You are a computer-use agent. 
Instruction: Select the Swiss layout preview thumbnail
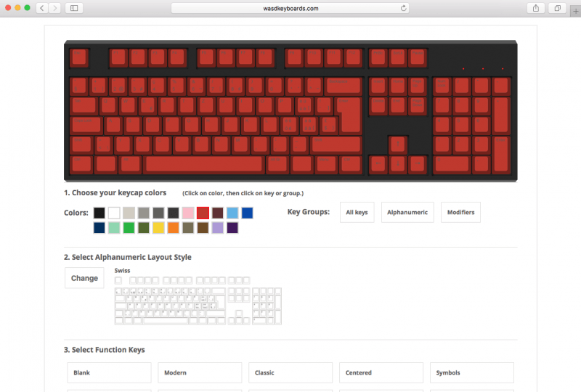[x=198, y=301]
